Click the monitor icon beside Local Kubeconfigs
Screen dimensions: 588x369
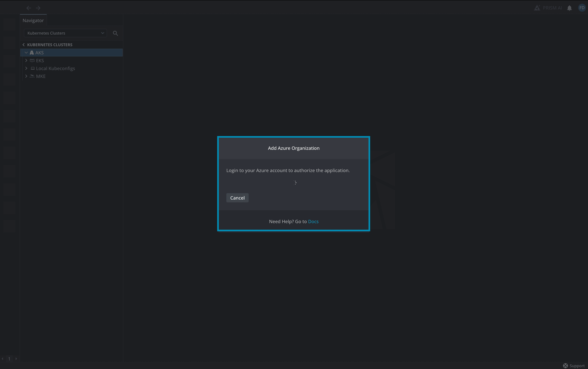click(32, 68)
